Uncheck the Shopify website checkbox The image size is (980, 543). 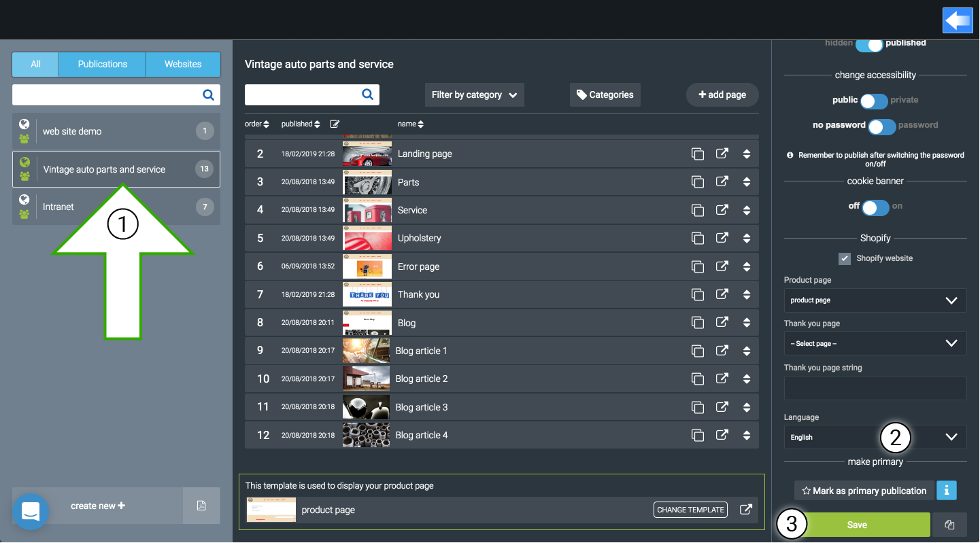845,258
